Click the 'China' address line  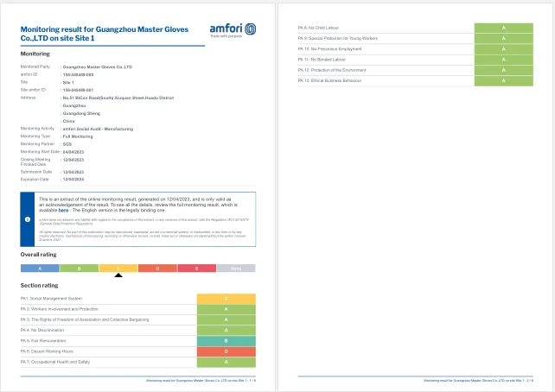[x=68, y=121]
